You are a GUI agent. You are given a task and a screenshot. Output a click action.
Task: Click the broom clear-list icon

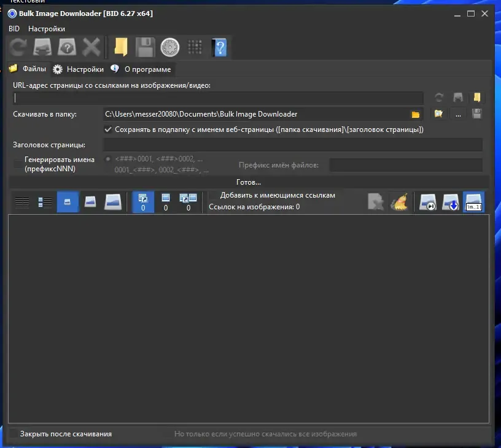tap(400, 202)
